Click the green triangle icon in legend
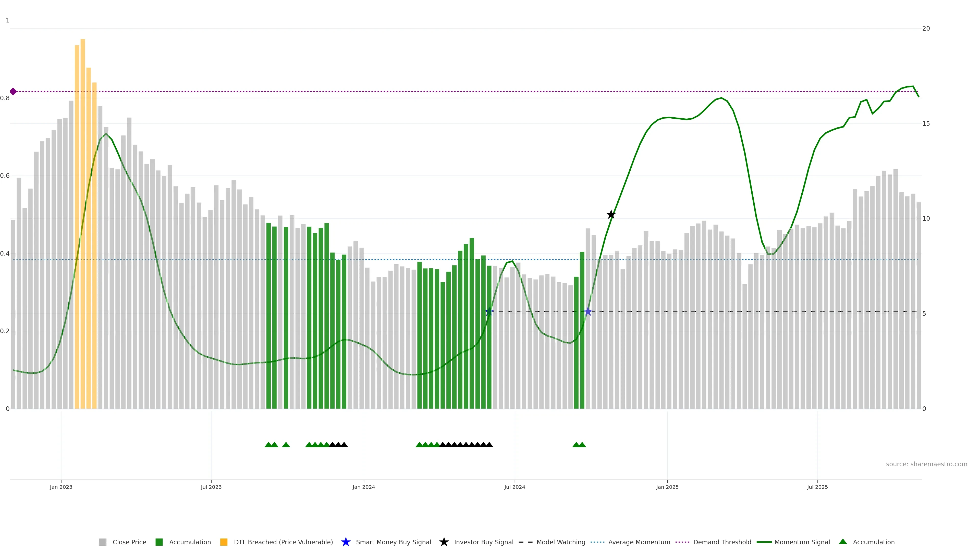This screenshot has height=551, width=980. click(843, 542)
